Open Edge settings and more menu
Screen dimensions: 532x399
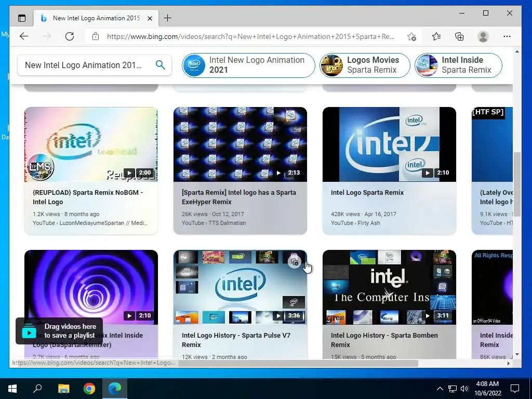pos(507,36)
